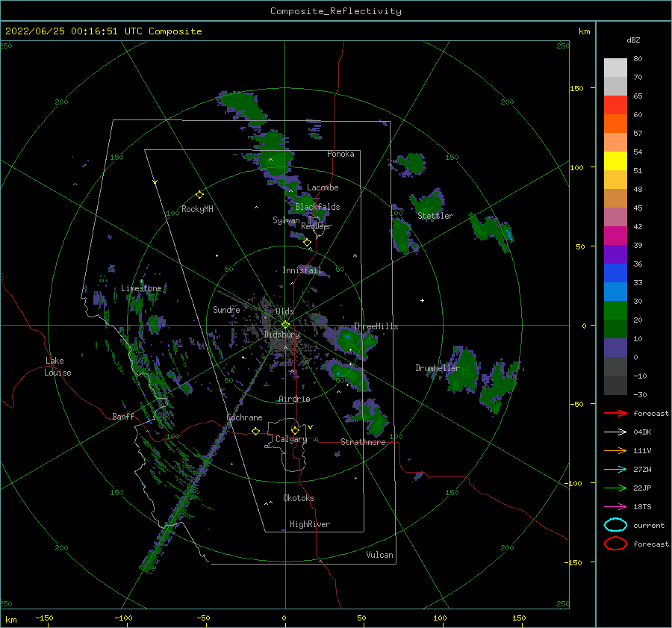Viewport: 672px width, 628px height.
Task: Click the red forecast arrow legend icon
Action: click(x=615, y=413)
